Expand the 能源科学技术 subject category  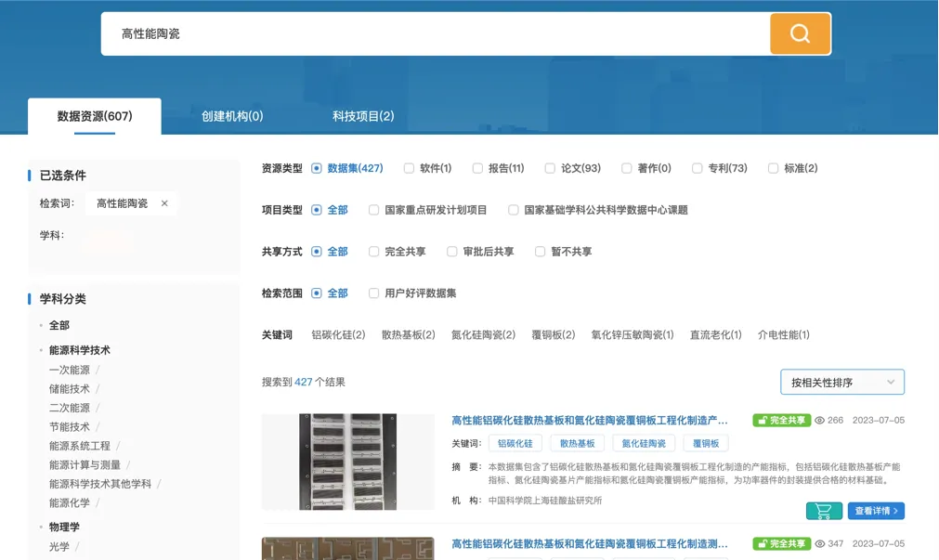80,350
